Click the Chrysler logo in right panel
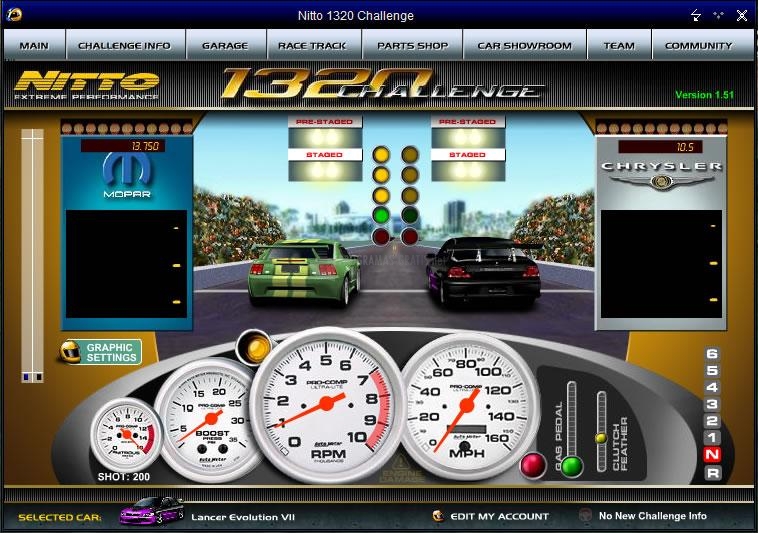758x533 pixels. click(x=661, y=175)
